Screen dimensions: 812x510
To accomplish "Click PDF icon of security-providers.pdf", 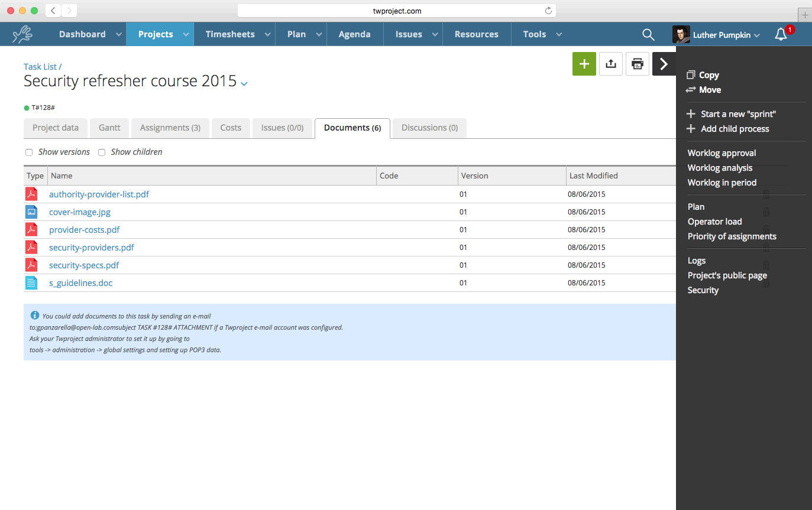I will [x=31, y=247].
